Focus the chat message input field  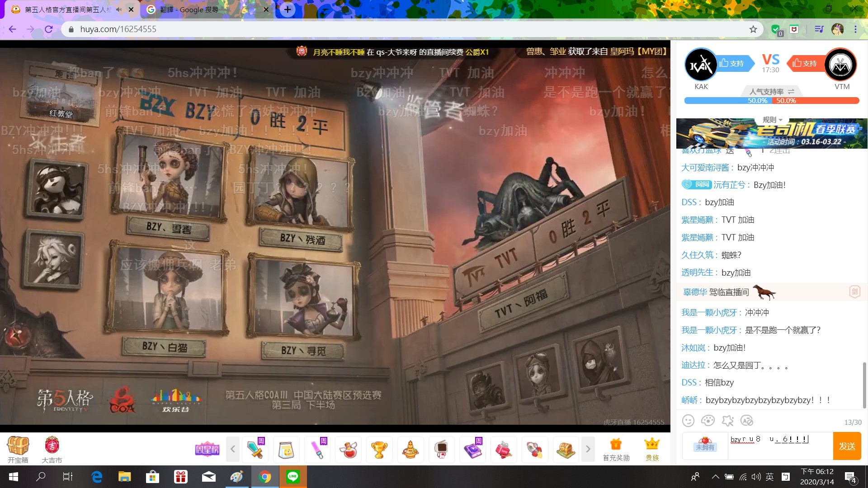tap(780, 446)
